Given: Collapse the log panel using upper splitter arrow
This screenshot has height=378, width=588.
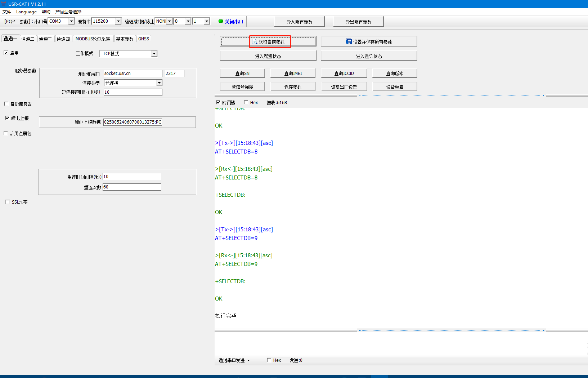Looking at the screenshot, I should 360,95.
